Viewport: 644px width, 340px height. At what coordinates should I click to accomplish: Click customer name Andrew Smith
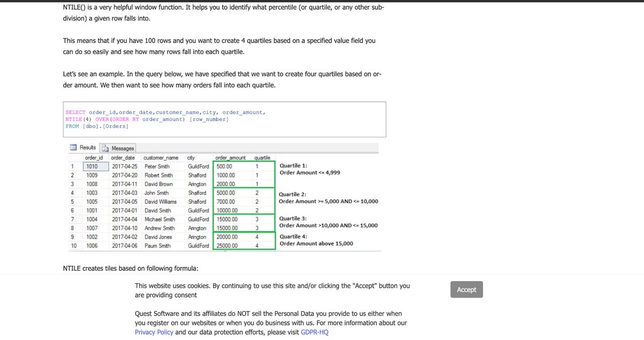[x=159, y=228]
